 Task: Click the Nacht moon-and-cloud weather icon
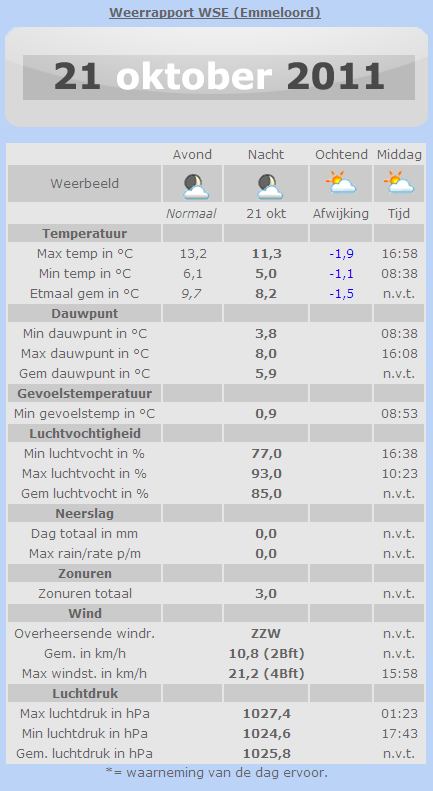point(270,187)
